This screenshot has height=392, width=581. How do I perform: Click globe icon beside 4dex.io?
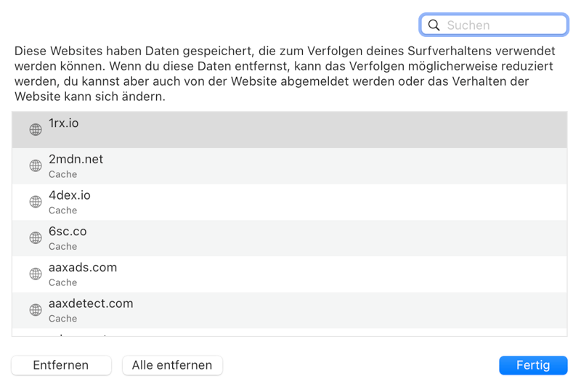pos(36,202)
